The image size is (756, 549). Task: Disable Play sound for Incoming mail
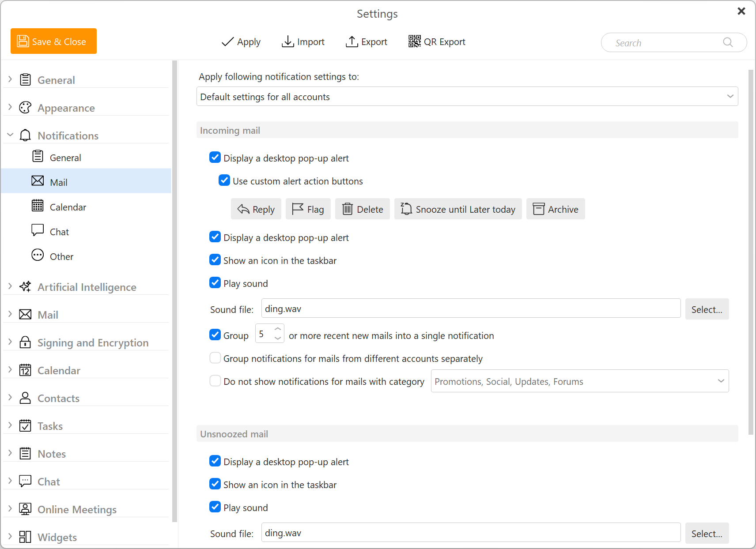[x=215, y=283]
